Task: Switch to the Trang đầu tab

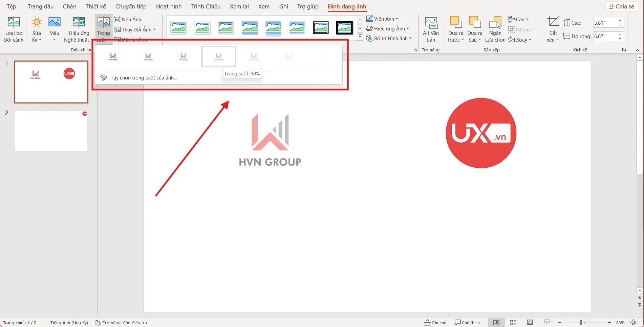Action: click(x=41, y=6)
